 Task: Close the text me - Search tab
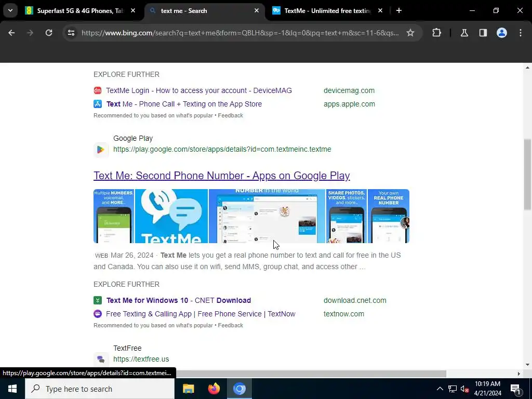pos(257,10)
